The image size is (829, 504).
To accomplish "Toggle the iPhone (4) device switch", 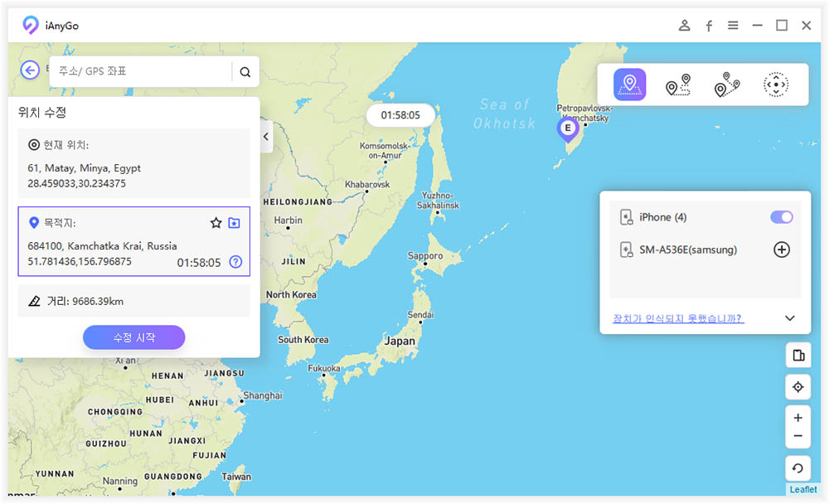I will tap(780, 216).
